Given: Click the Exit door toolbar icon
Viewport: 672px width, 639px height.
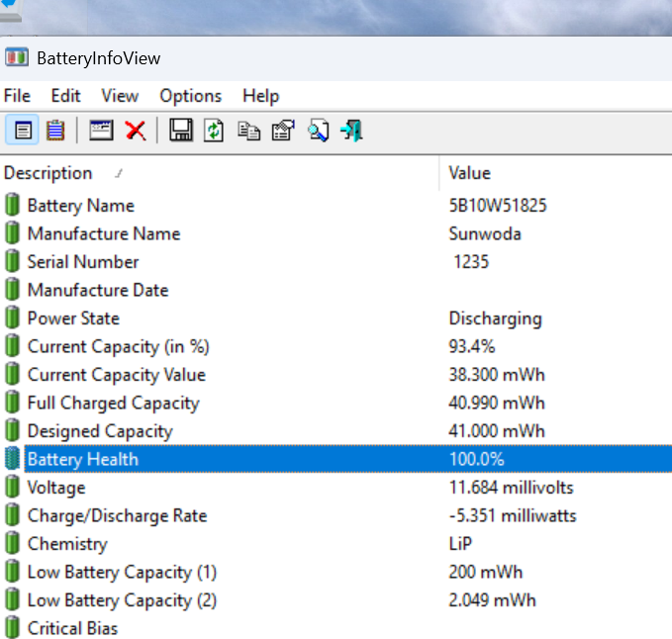Looking at the screenshot, I should tap(352, 131).
